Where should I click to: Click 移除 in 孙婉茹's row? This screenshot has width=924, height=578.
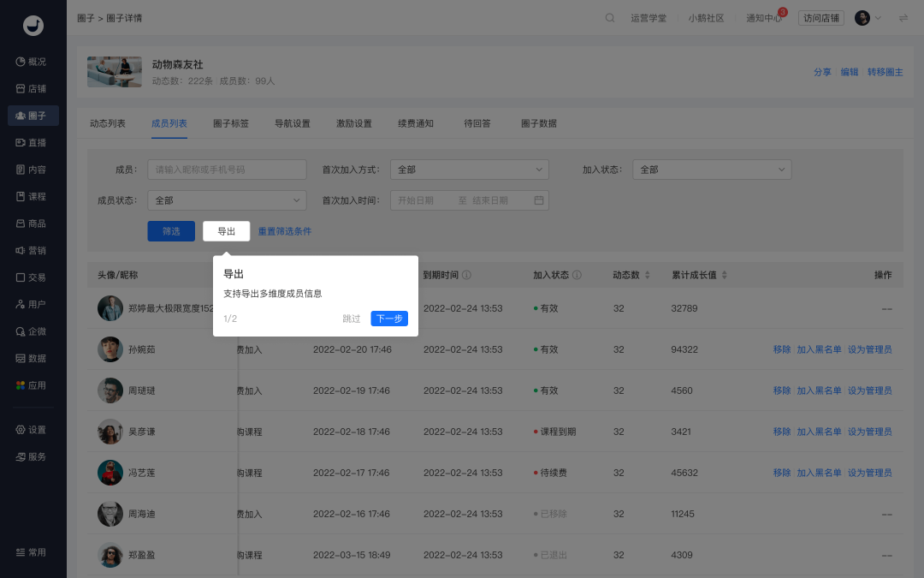(x=781, y=349)
